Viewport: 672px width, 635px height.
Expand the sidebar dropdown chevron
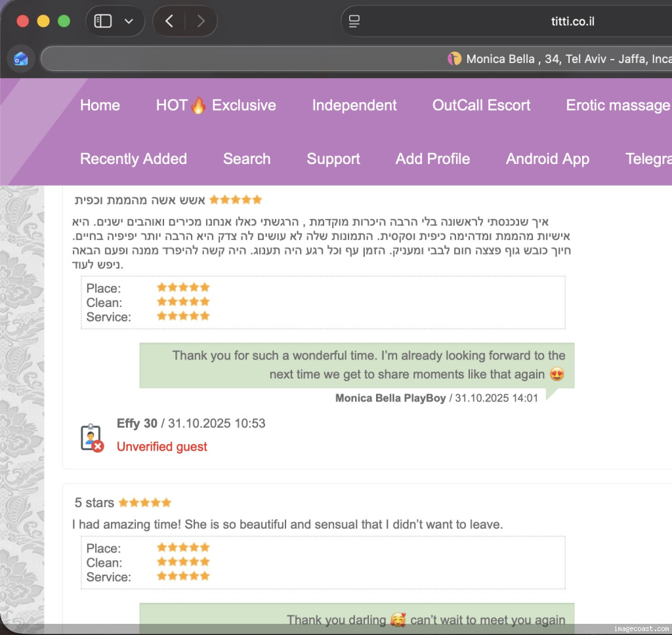tap(129, 21)
